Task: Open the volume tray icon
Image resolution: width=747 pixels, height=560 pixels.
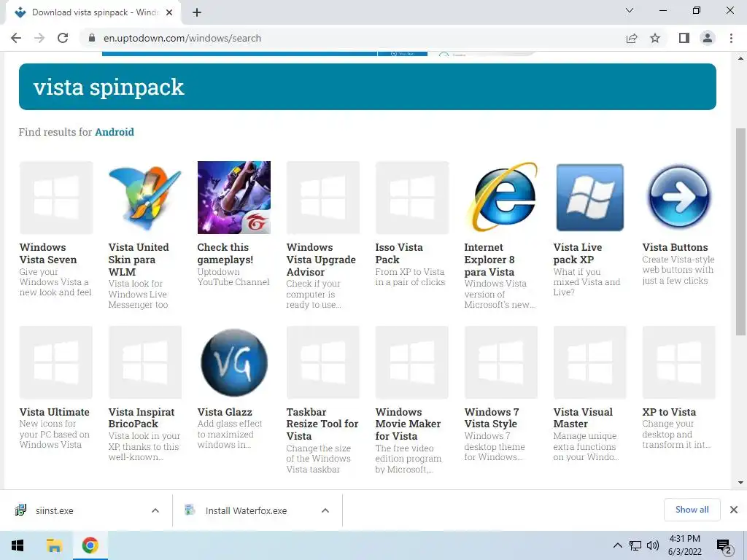Action: tap(653, 545)
